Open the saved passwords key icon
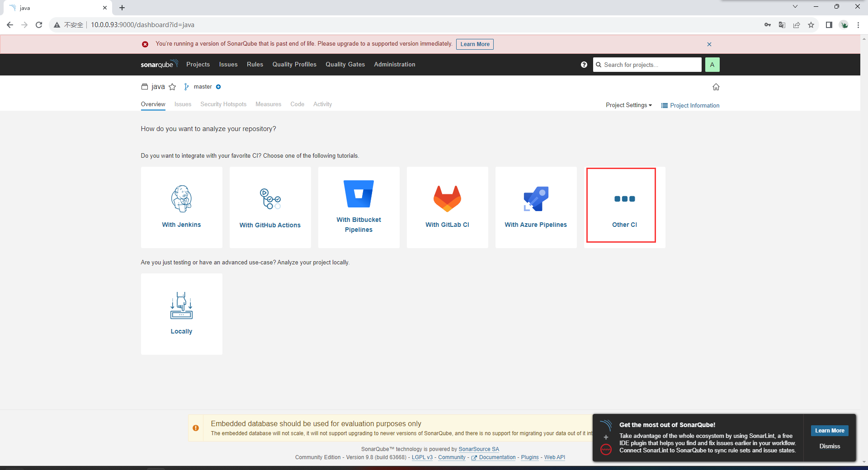The width and height of the screenshot is (868, 470). click(x=768, y=25)
